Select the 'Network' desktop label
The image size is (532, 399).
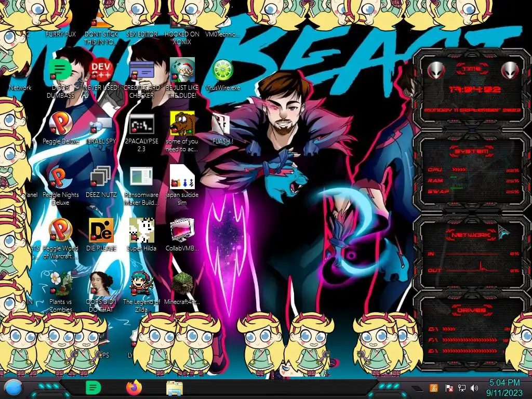(20, 87)
